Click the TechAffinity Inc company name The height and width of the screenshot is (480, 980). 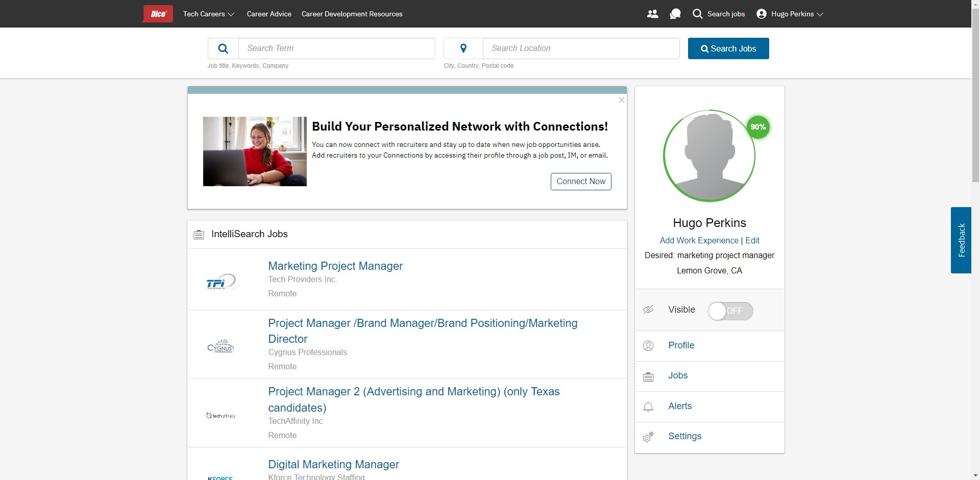pyautogui.click(x=296, y=421)
